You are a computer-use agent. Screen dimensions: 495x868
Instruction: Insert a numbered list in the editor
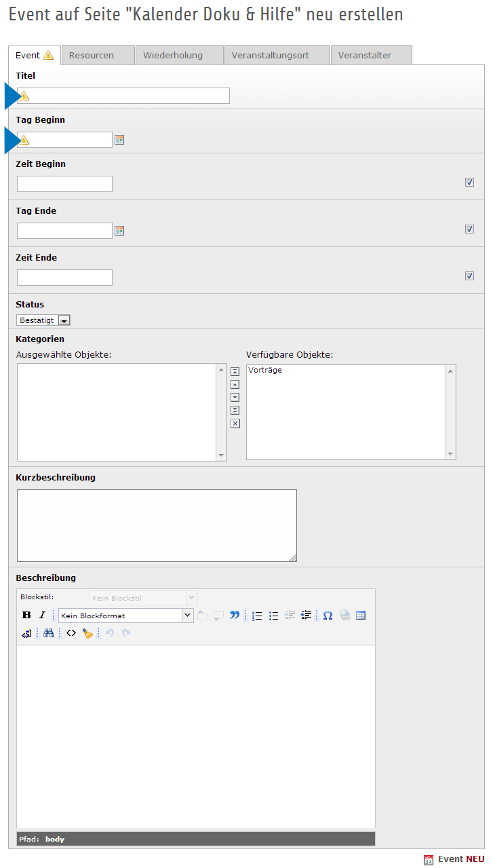[257, 616]
